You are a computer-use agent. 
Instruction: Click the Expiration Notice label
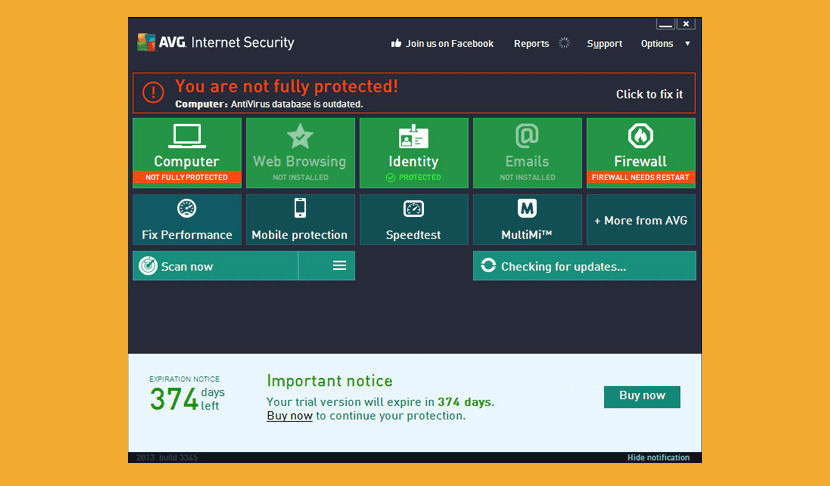coord(184,379)
